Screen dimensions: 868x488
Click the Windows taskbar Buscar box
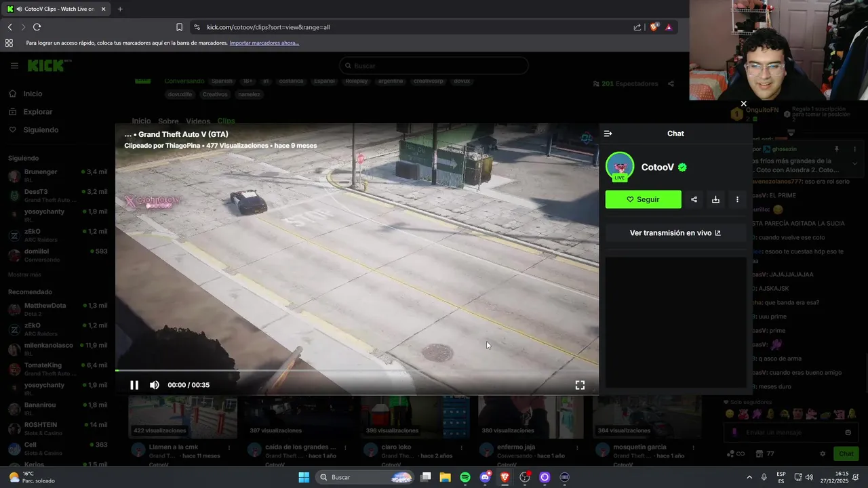tap(366, 477)
